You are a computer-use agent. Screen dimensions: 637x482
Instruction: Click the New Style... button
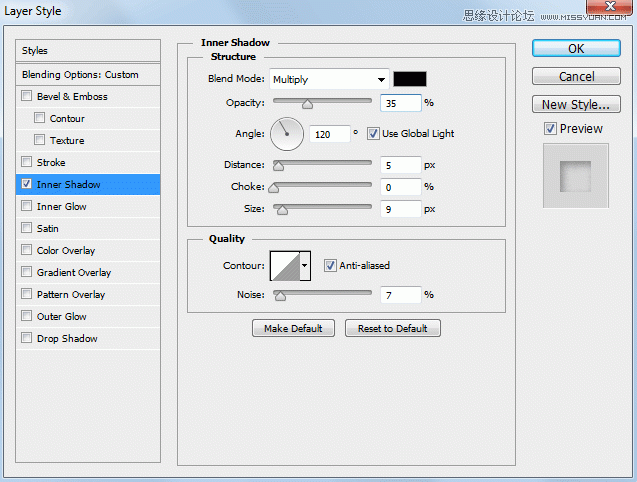point(576,104)
